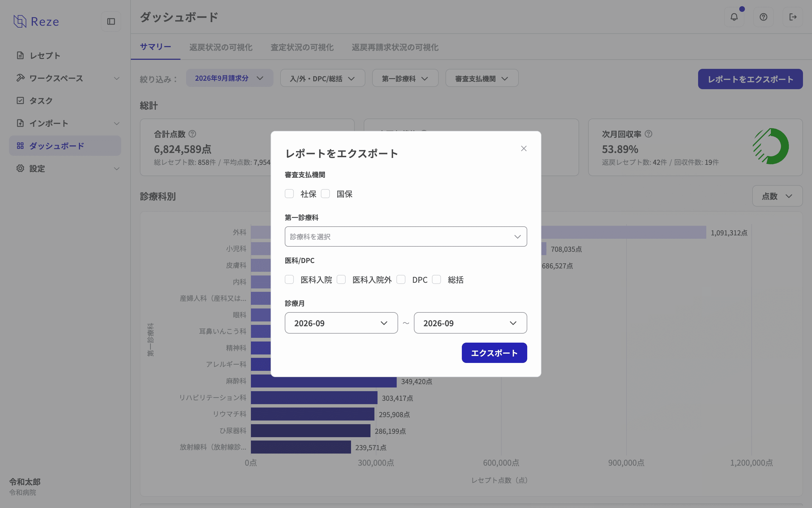This screenshot has height=508, width=812.
Task: Check the 国保 checkbox
Action: tap(325, 194)
